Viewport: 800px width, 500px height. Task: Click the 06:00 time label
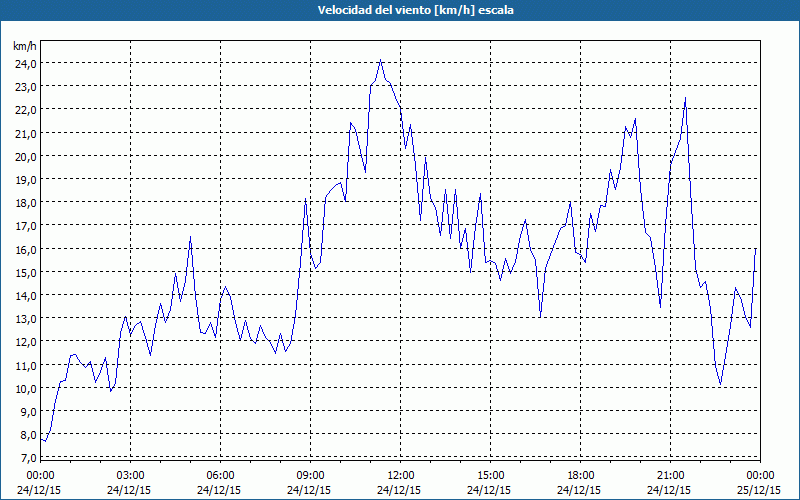220,476
